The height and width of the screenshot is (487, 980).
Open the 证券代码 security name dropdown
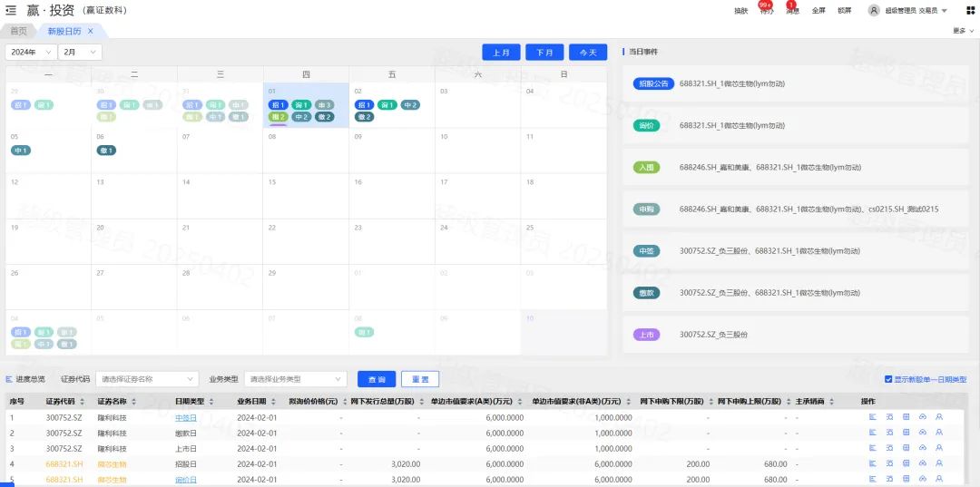(x=146, y=379)
